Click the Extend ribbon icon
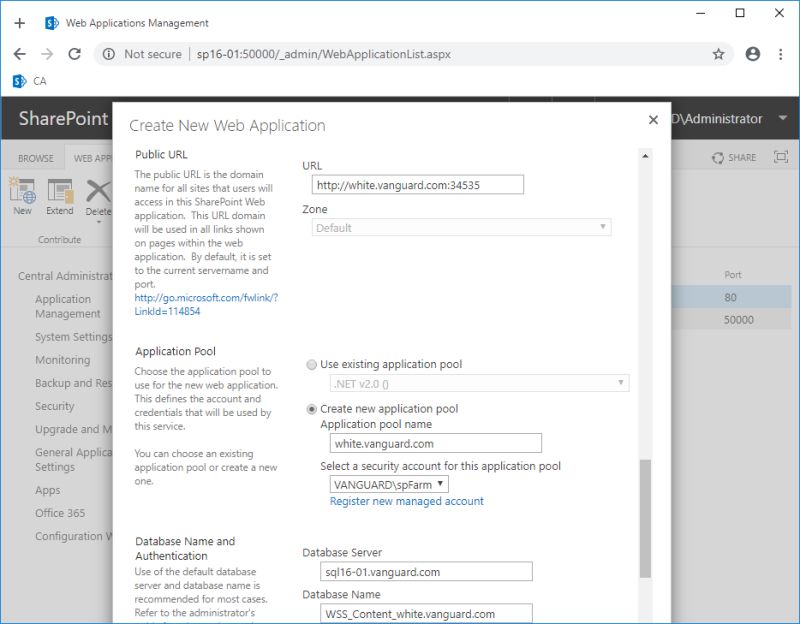 60,196
